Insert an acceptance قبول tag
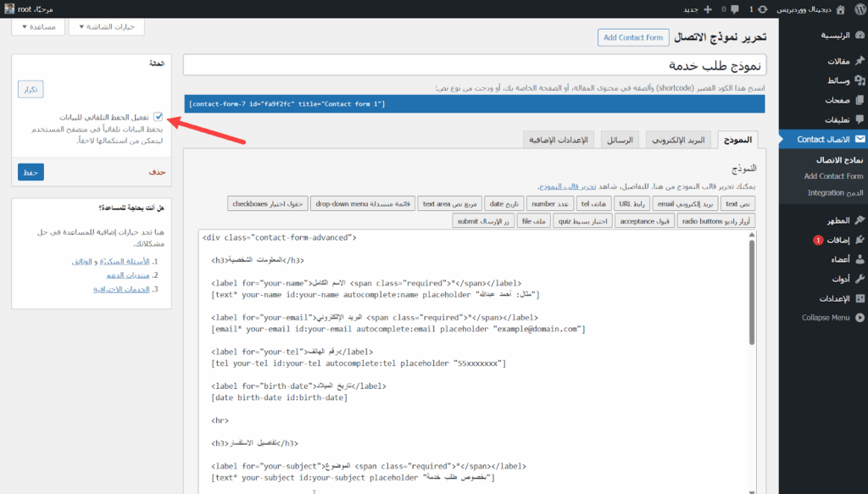 (x=644, y=220)
